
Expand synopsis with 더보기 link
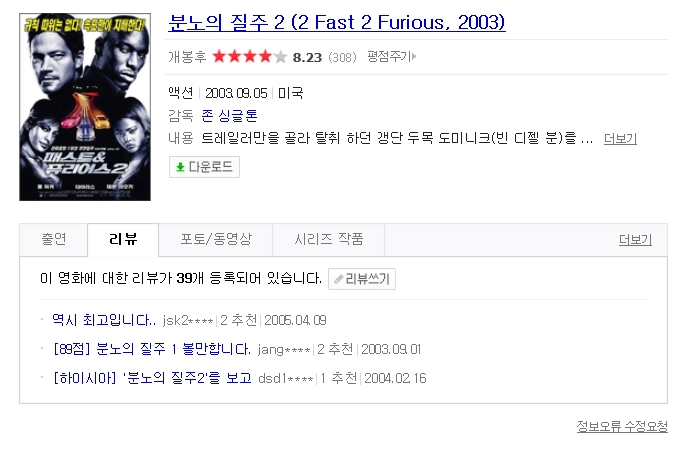(620, 139)
